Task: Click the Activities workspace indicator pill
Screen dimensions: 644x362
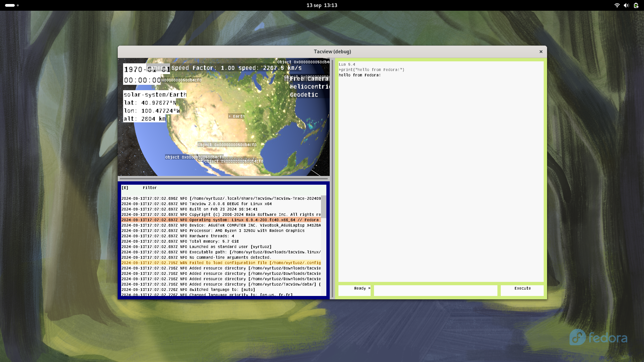Action: click(10, 5)
